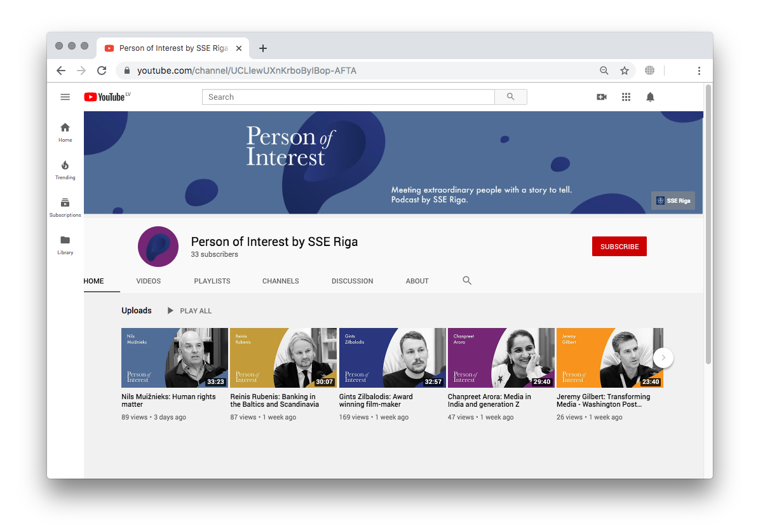Viewport: 758px width, 532px height.
Task: Click '33 subscribers' text
Action: pyautogui.click(x=214, y=254)
